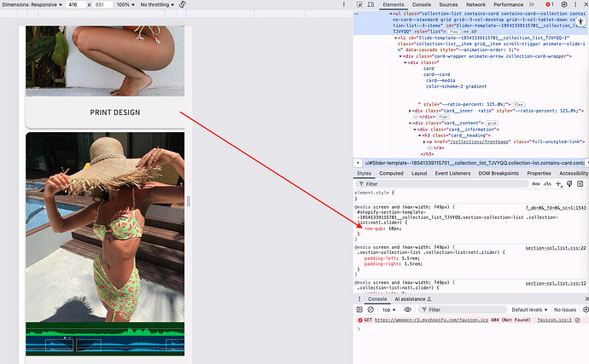The height and width of the screenshot is (364, 589).
Task: Create a live expression with eye icon
Action: click(x=407, y=309)
